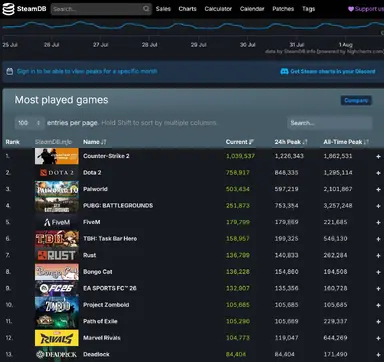
Task: Click the plus icon on the Path of Exile row
Action: coord(378,322)
